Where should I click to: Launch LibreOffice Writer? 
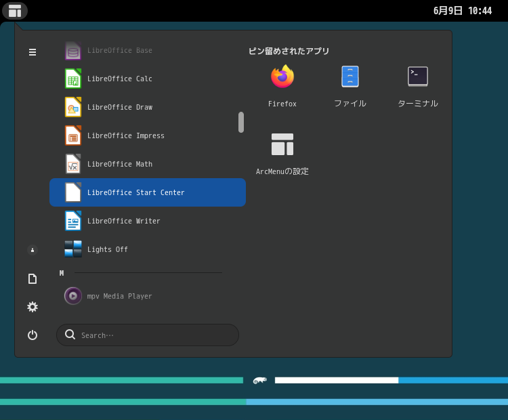coord(148,221)
